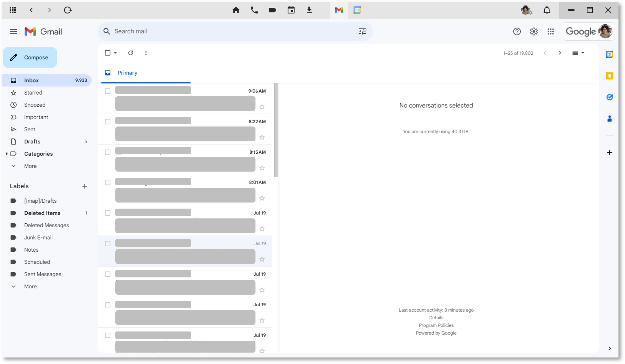625x364 pixels.
Task: Open split pane mode dropdown
Action: tap(583, 53)
